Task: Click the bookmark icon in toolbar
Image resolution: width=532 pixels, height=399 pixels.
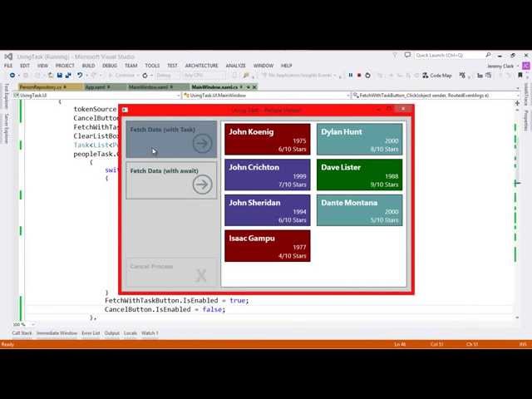Action: click(520, 75)
